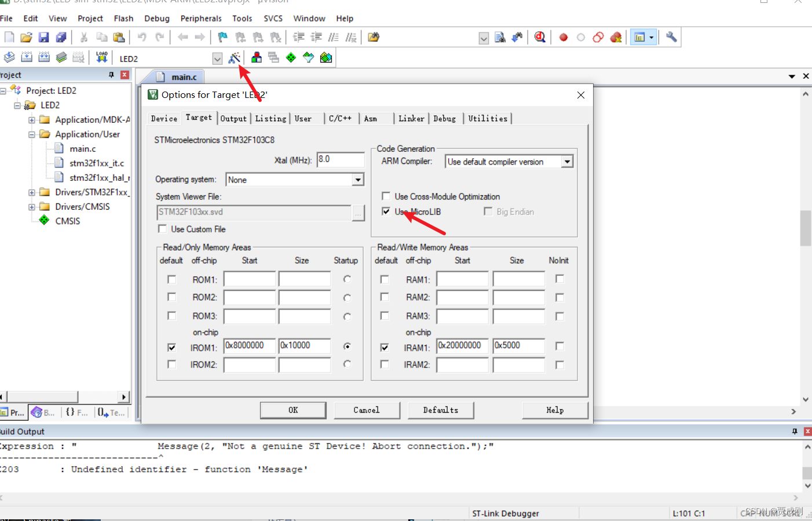Click the Indent selected lines icon
This screenshot has width=812, height=521.
(298, 38)
